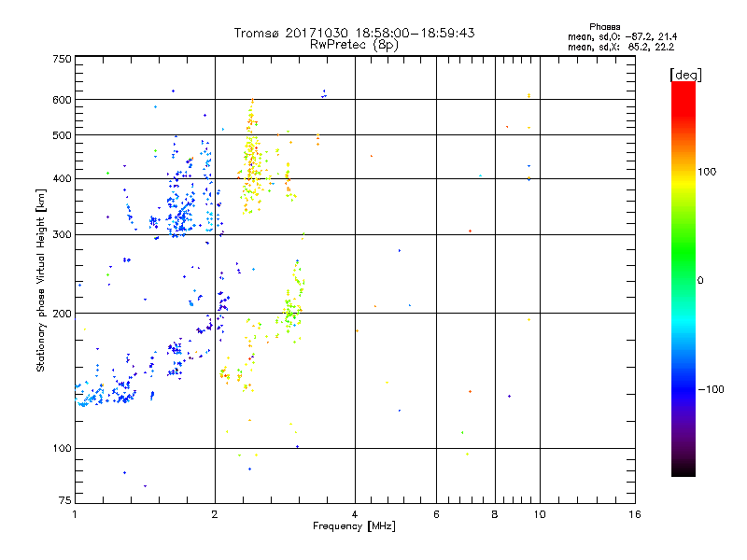
Task: Click the '[deg]' colorbar unit label
Action: click(x=685, y=75)
